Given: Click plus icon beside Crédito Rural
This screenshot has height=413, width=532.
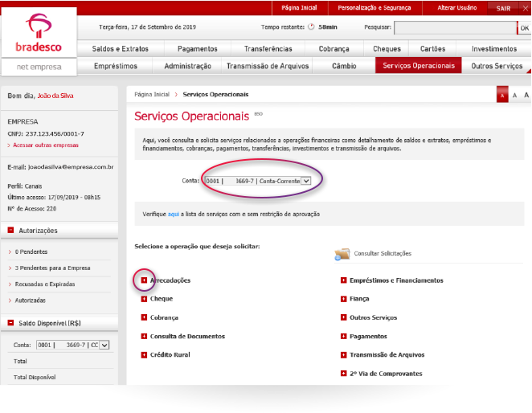Looking at the screenshot, I should tap(144, 354).
